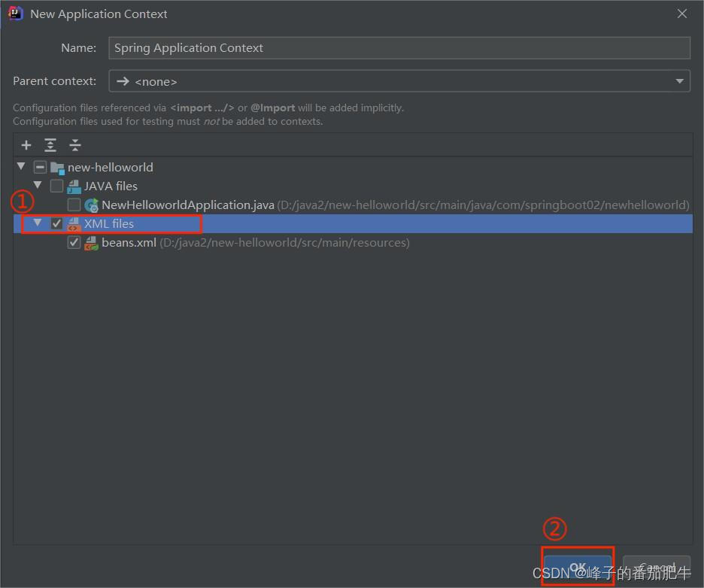Click the NewHelloworldApplication.java class icon
The height and width of the screenshot is (588, 704).
click(x=92, y=205)
